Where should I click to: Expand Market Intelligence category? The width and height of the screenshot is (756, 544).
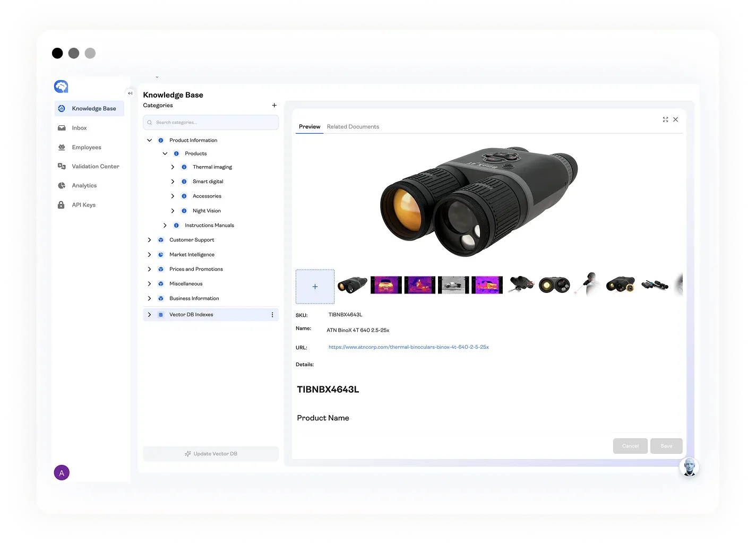pos(150,254)
